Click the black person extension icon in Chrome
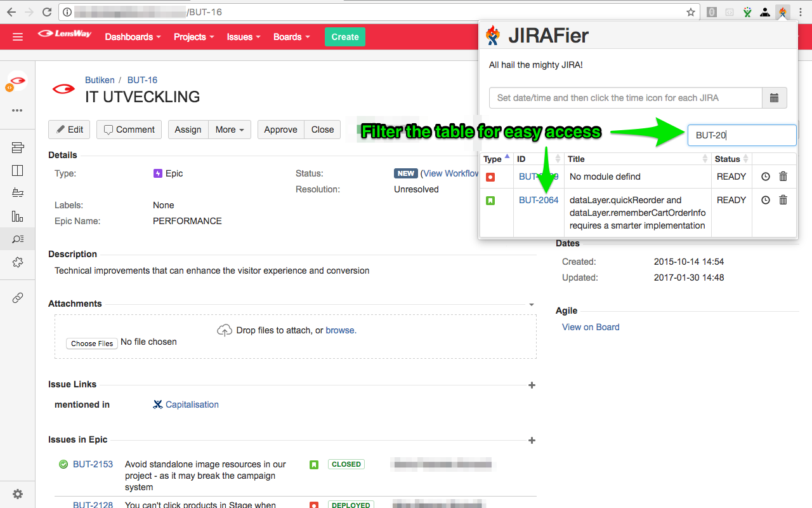This screenshot has width=812, height=508. tap(765, 12)
